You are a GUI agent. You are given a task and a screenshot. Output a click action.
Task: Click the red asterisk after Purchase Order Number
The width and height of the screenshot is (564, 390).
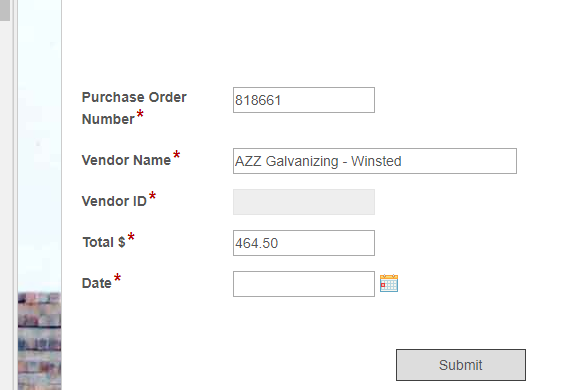click(140, 114)
